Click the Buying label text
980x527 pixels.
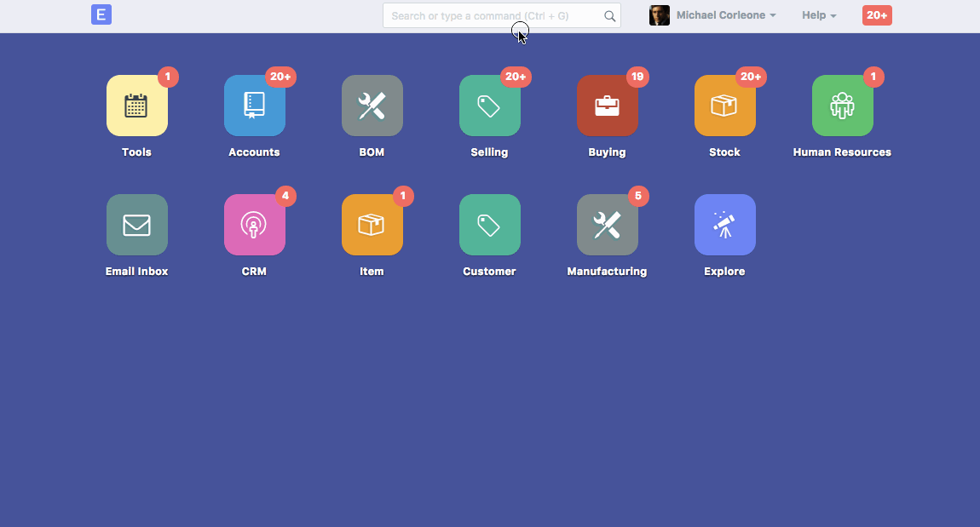(x=607, y=152)
